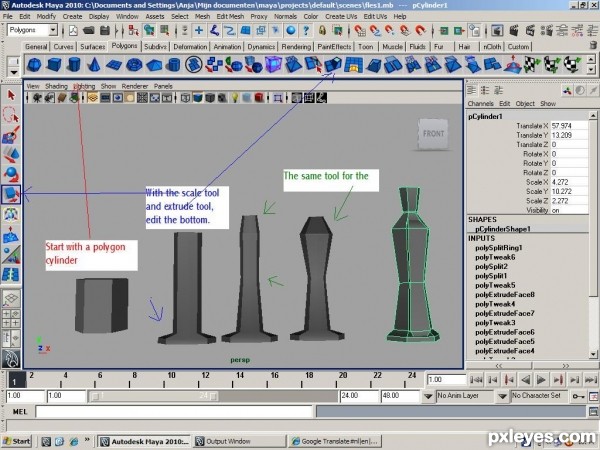Switch to Google Translate taskbar button
The height and width of the screenshot is (450, 600).
[x=335, y=441]
